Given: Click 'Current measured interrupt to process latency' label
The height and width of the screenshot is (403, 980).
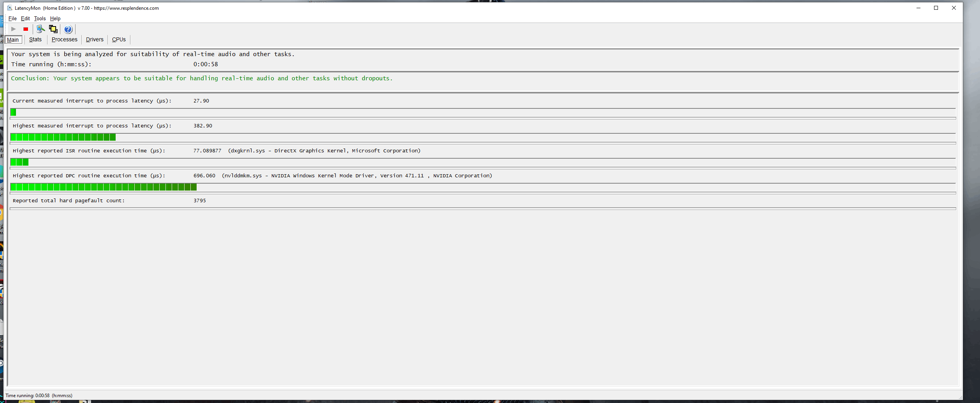Looking at the screenshot, I should [92, 101].
